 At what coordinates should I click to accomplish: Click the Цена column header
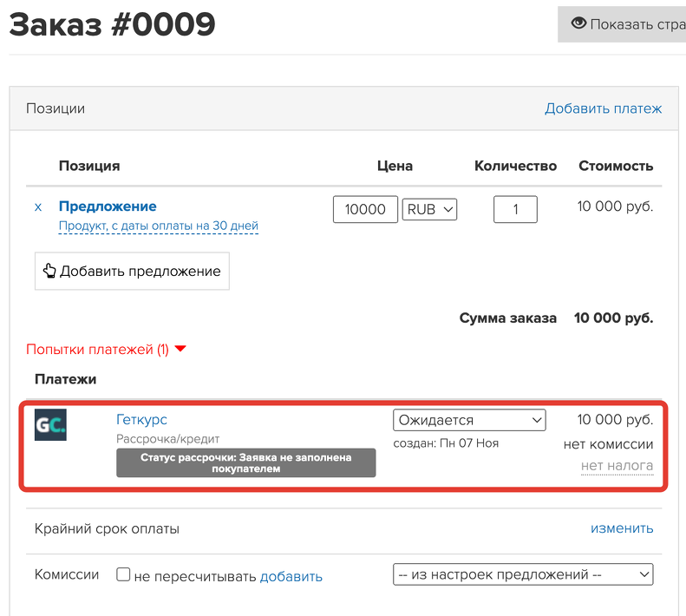point(395,166)
